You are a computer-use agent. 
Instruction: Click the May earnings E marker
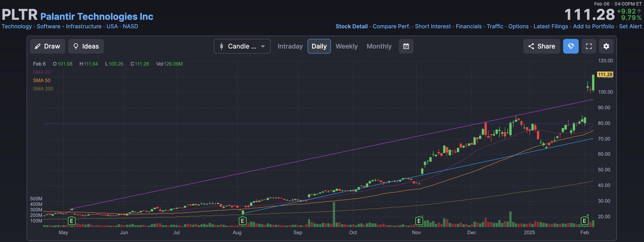(x=71, y=221)
